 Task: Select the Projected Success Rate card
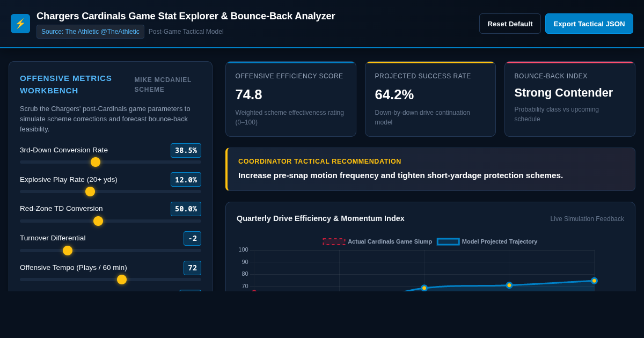coord(430,99)
